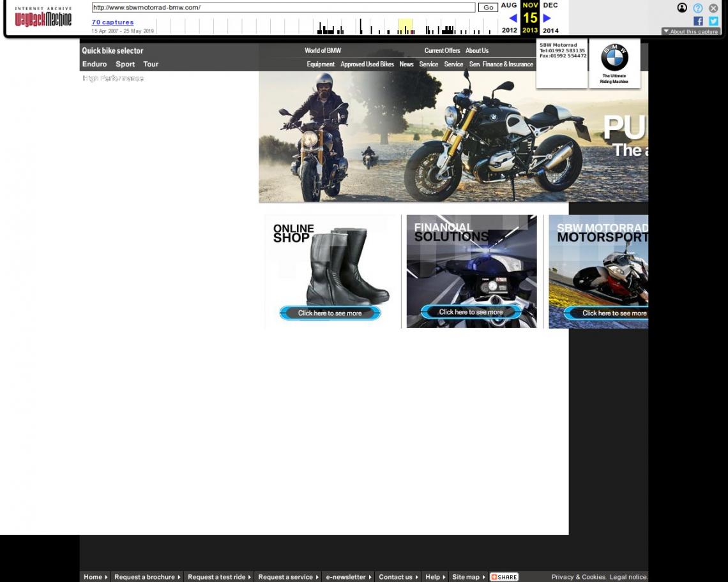Select Enduro in Quick bike selector
This screenshot has height=582, width=728.
pyautogui.click(x=95, y=64)
